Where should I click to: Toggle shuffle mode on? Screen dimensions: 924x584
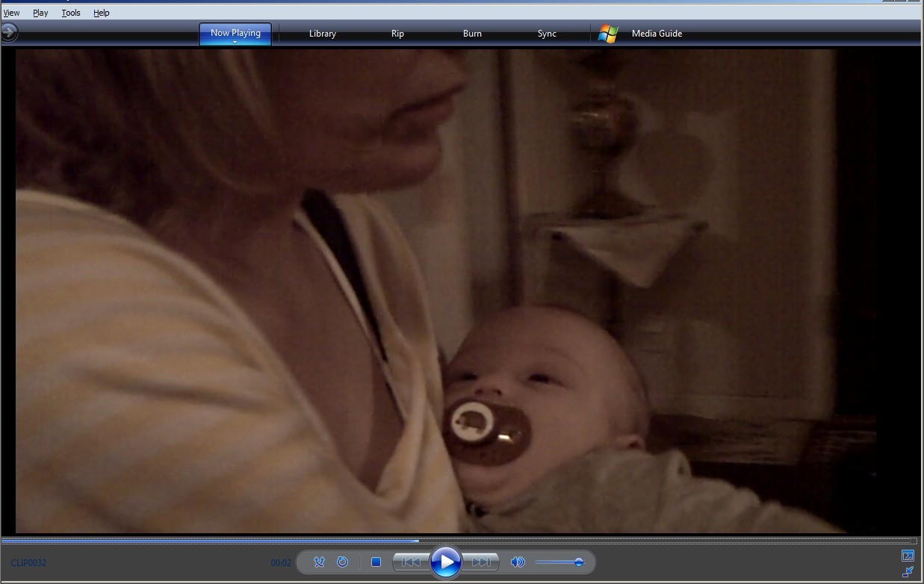tap(319, 562)
